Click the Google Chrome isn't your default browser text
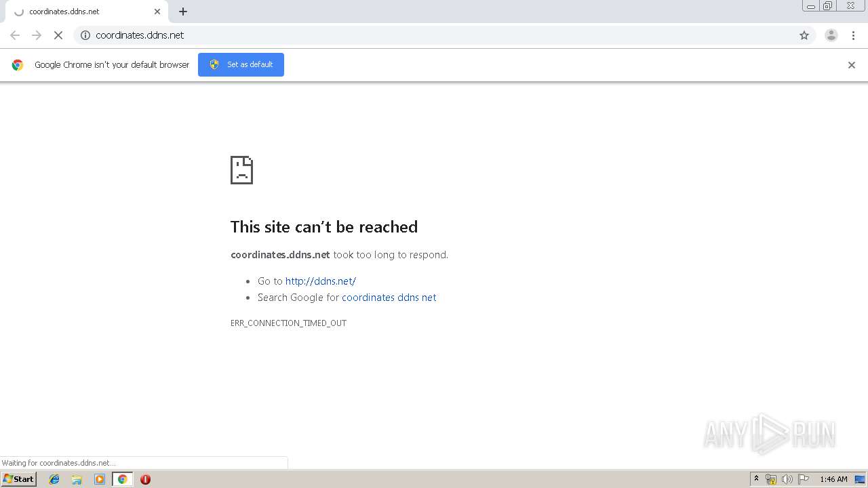This screenshot has height=488, width=868. point(112,65)
